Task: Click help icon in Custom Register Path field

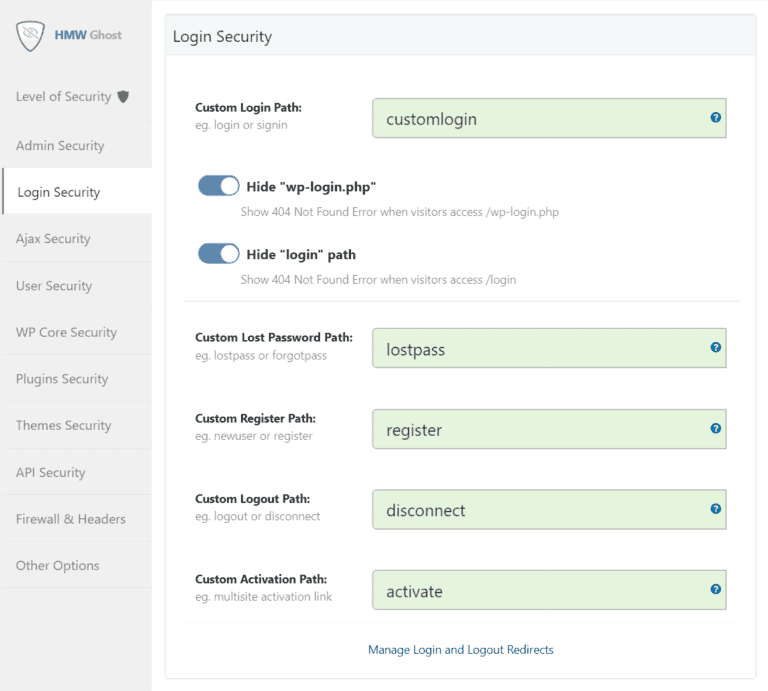Action: (x=715, y=428)
